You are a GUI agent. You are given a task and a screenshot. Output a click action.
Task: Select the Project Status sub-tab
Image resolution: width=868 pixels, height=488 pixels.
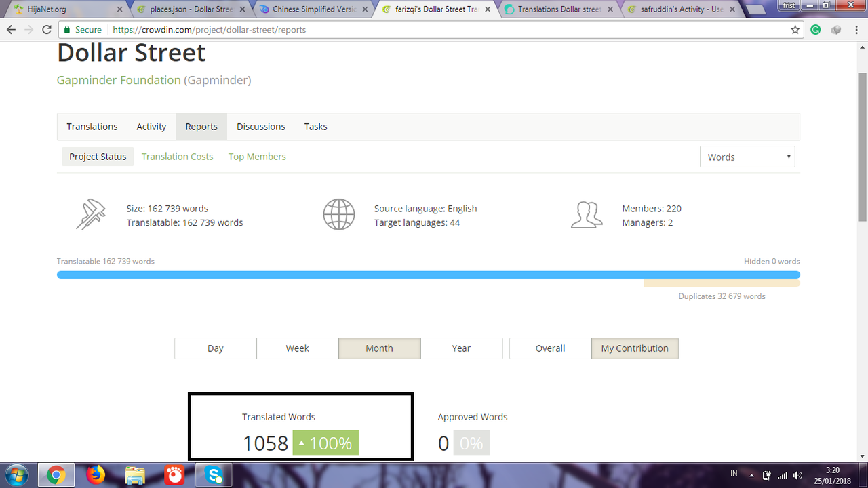98,157
